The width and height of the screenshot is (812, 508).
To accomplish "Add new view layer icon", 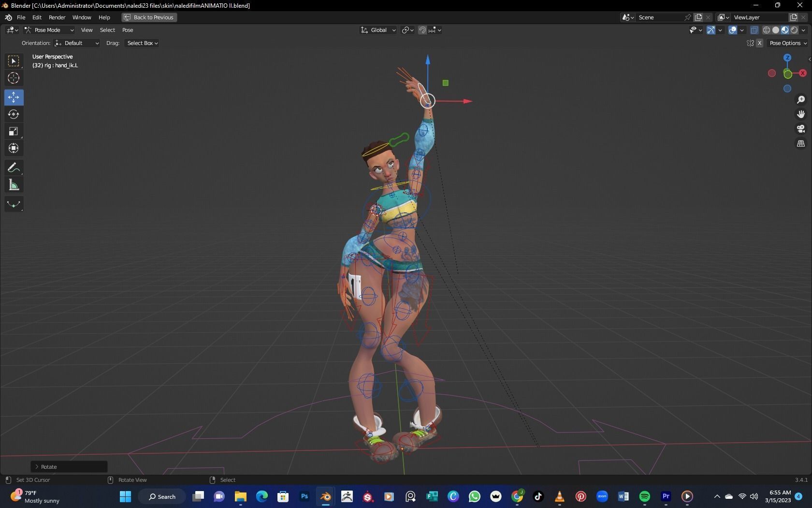I will (793, 17).
